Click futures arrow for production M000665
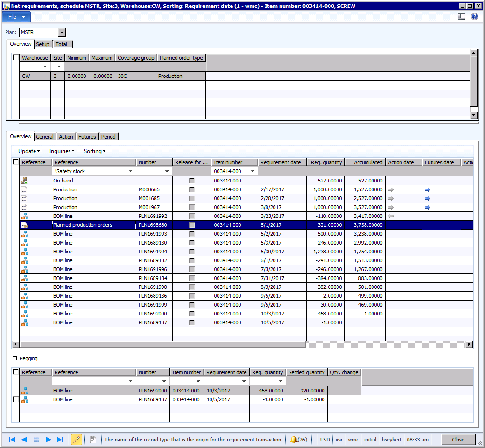The height and width of the screenshot is (448, 485). pos(428,189)
